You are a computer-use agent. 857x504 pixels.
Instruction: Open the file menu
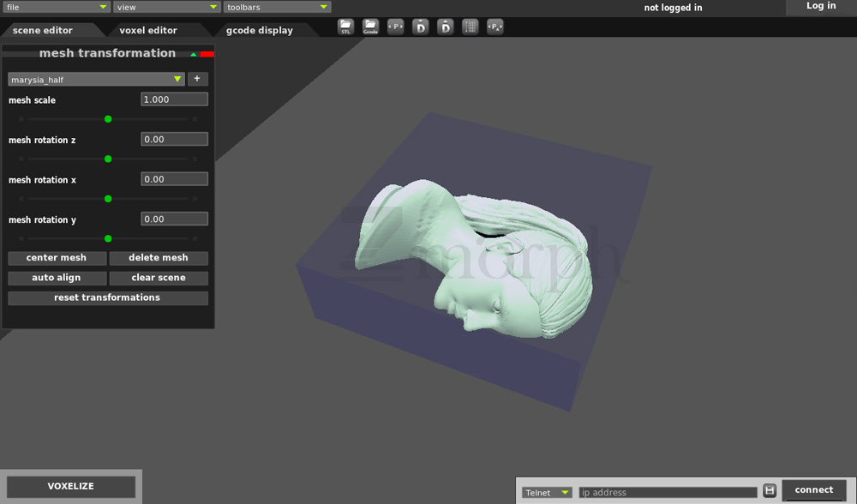56,7
